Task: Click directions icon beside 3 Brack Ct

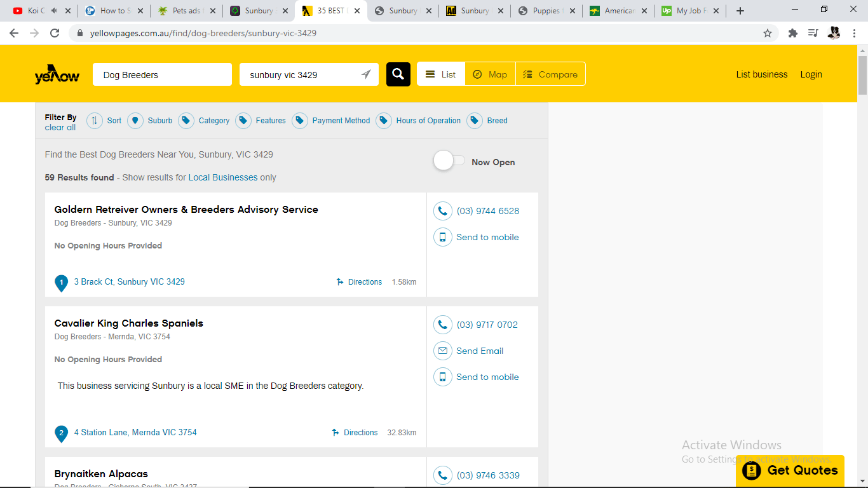Action: pyautogui.click(x=340, y=282)
